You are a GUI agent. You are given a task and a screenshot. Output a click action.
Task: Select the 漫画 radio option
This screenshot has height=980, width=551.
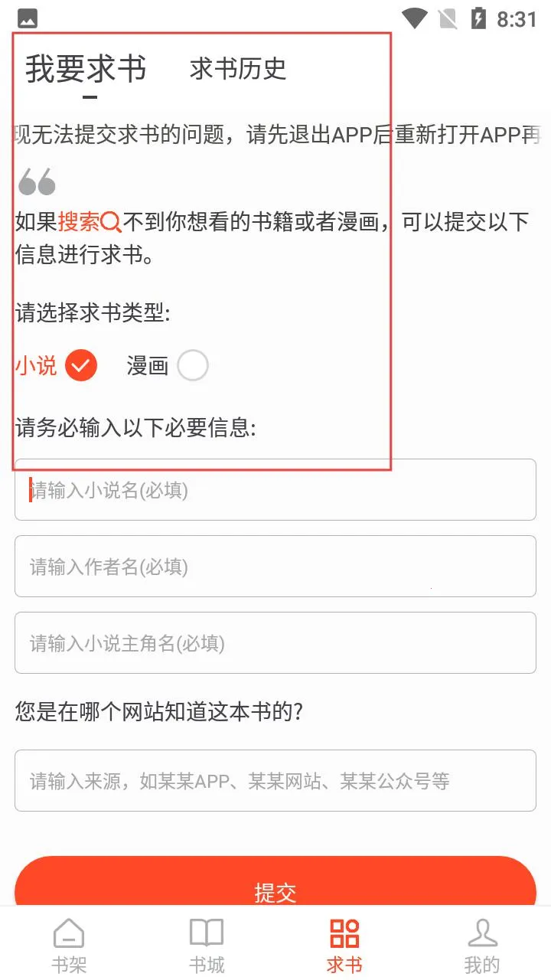pos(192,366)
